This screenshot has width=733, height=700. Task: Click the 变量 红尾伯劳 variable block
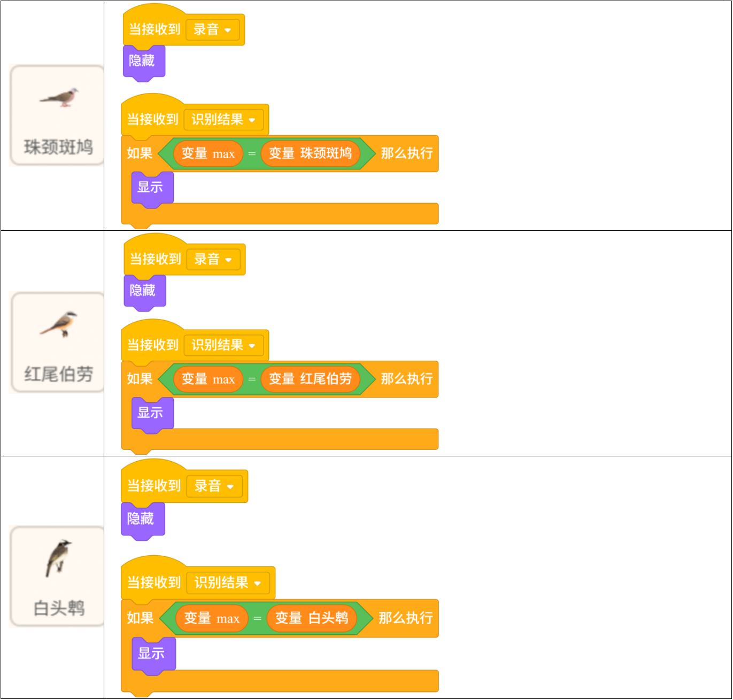click(310, 379)
